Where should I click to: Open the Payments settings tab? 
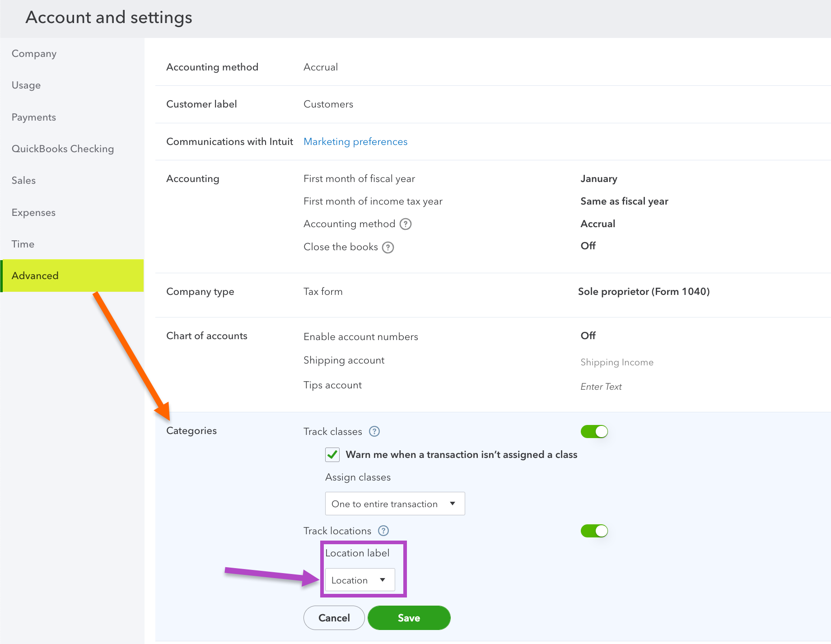pos(34,117)
